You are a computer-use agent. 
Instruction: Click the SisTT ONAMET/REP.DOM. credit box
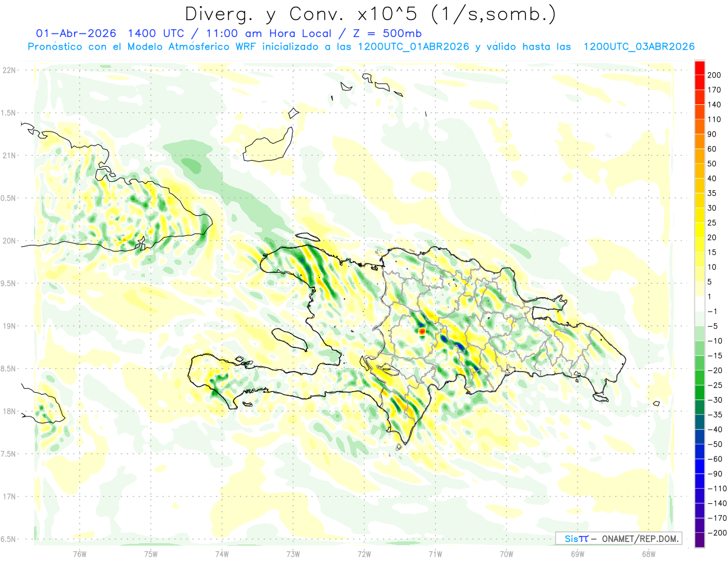coord(618,538)
